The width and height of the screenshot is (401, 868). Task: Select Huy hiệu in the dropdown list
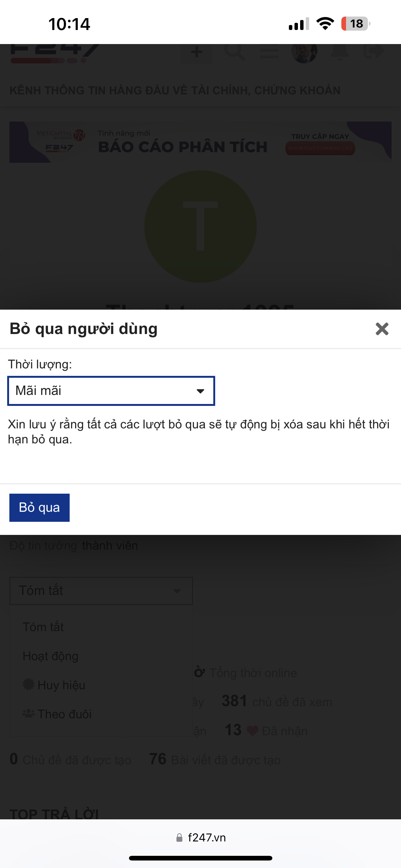pos(54,685)
